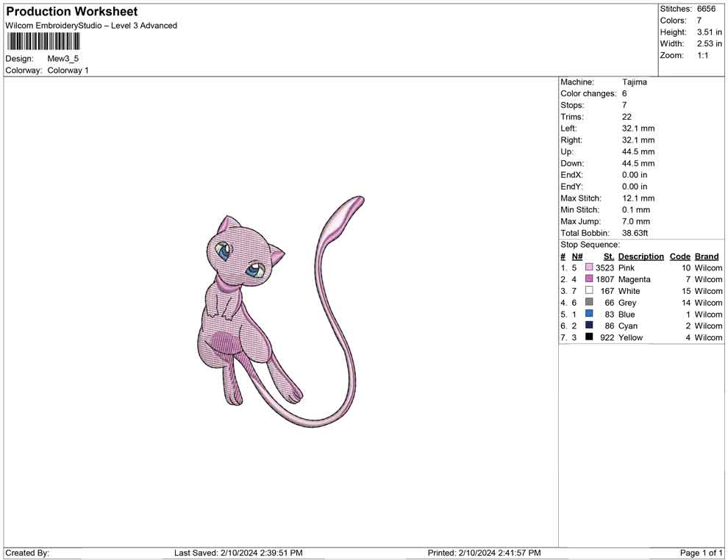728x560 pixels.
Task: Click the Colors value 7 in header
Action: click(x=699, y=21)
